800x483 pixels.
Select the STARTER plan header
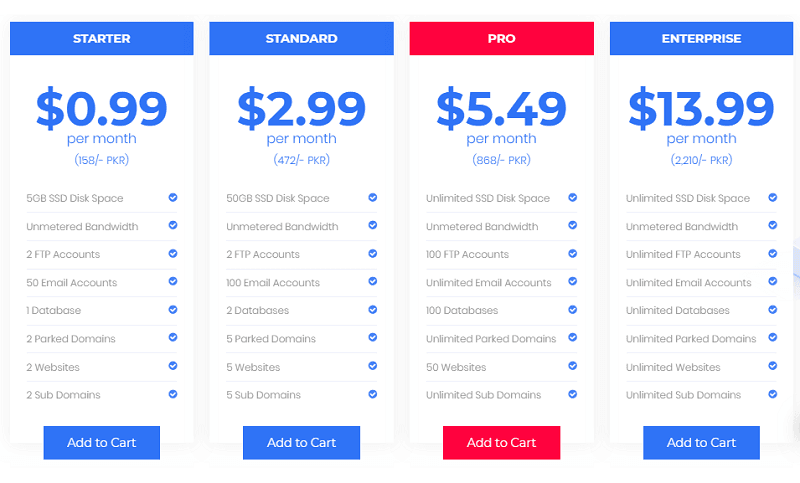101,39
